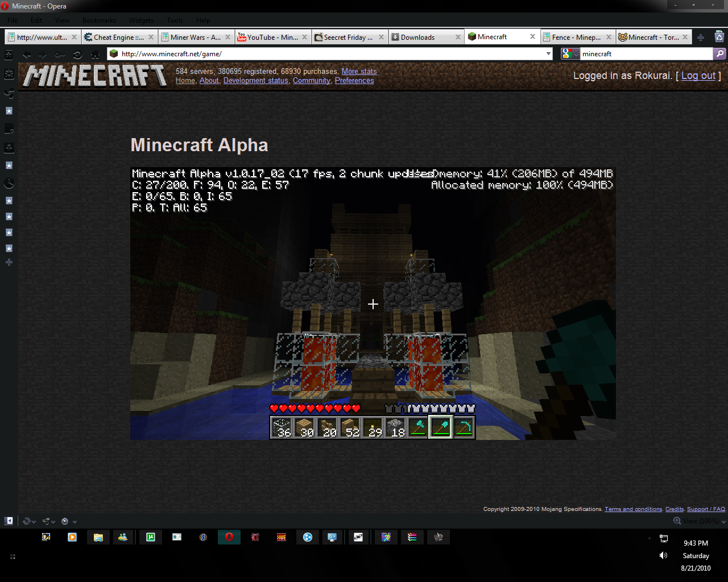Select the diamond pickaxe hotbar slot

click(464, 427)
